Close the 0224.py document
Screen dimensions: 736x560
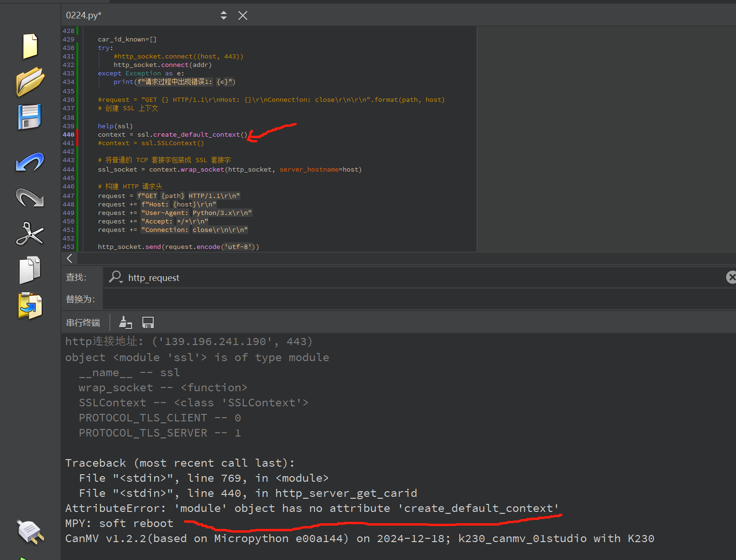tap(243, 16)
